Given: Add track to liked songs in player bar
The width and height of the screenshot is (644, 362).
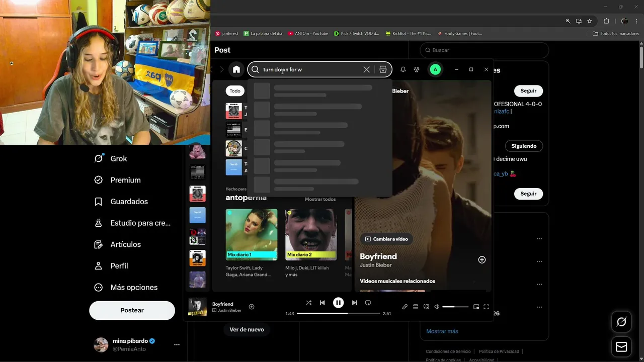Looking at the screenshot, I should click(x=252, y=307).
